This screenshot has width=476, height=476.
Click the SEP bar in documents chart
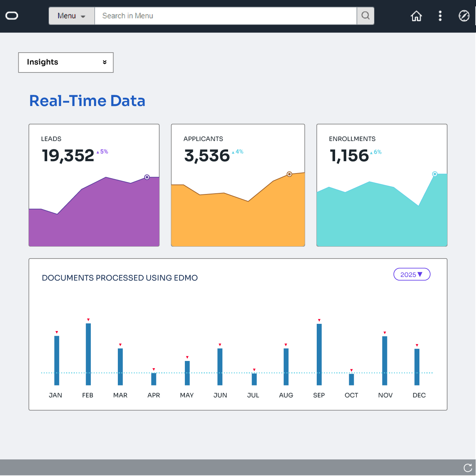pyautogui.click(x=319, y=354)
